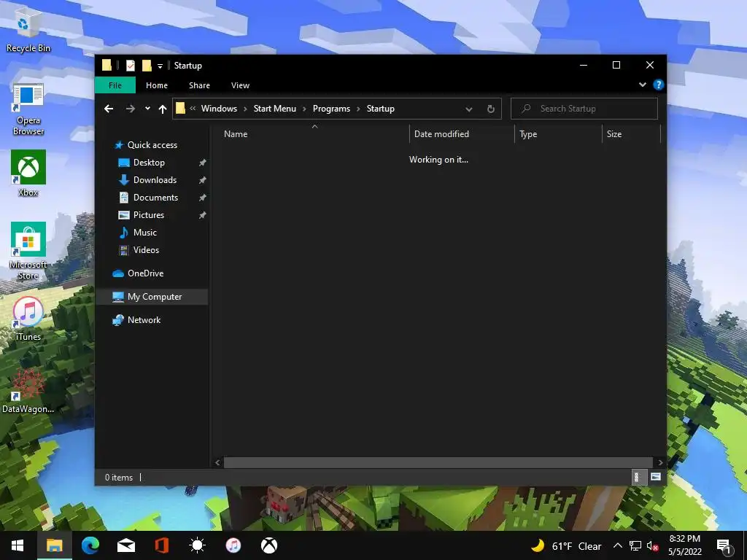The image size is (747, 560).
Task: Open Customize Quick Access Toolbar dropdown
Action: point(160,66)
